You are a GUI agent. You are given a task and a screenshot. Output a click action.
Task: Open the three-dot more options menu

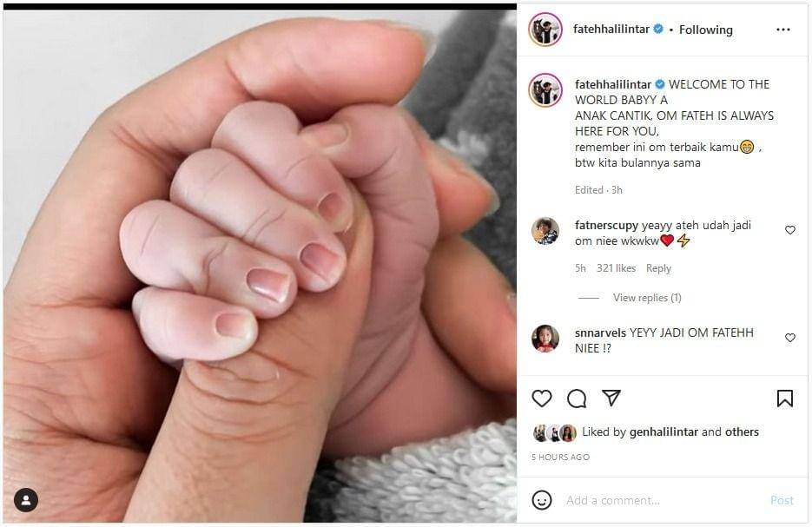pyautogui.click(x=783, y=30)
